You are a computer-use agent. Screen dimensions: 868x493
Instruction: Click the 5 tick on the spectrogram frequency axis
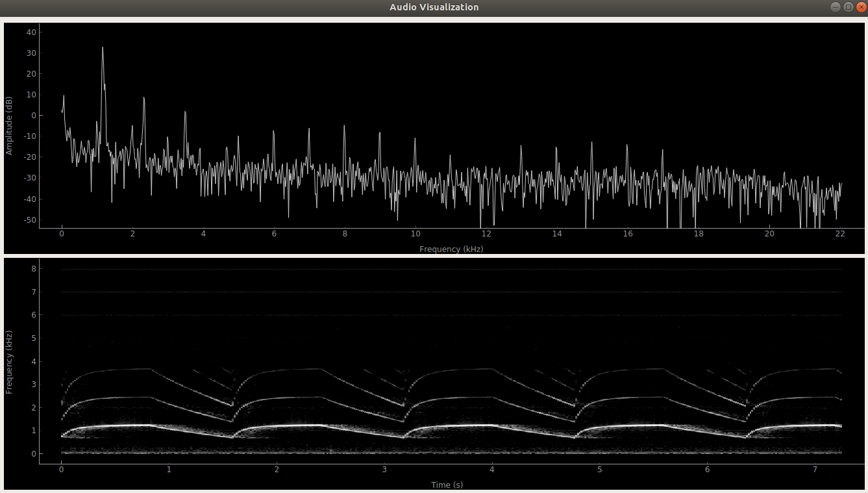(32, 338)
